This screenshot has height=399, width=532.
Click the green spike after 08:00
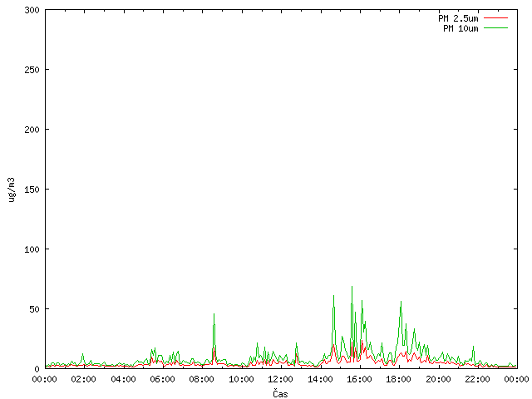coord(214,314)
